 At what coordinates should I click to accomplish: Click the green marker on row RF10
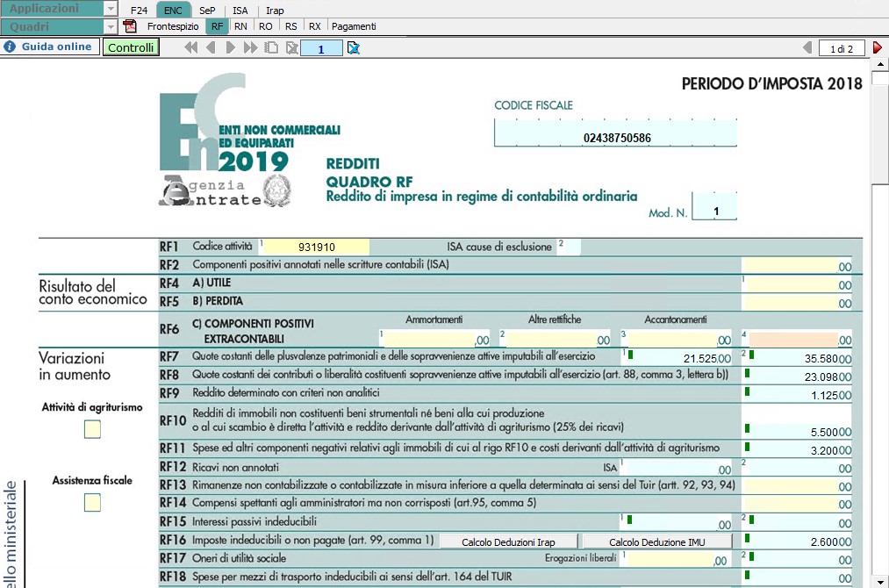[x=747, y=428]
